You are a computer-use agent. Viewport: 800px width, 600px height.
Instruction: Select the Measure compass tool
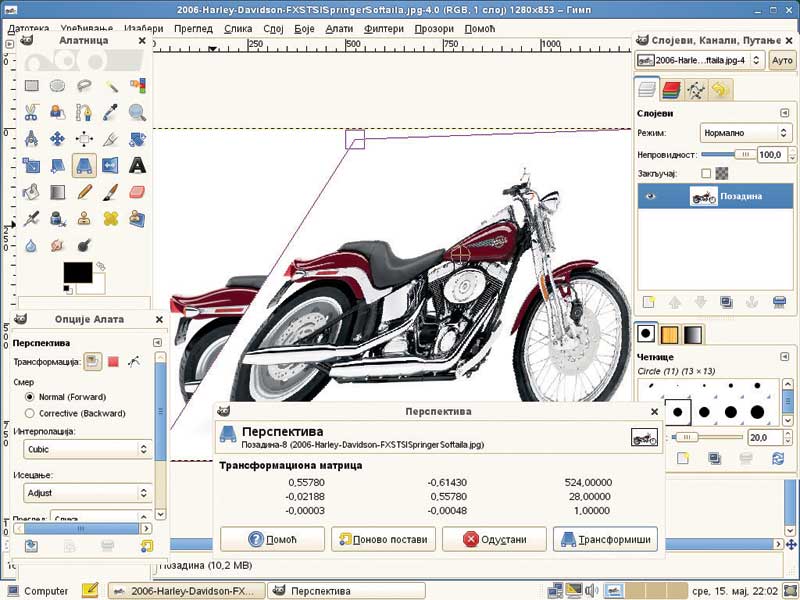tap(32, 139)
